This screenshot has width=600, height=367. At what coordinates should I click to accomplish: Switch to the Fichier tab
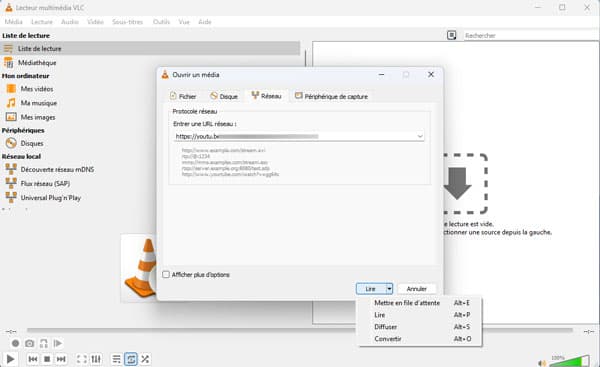coord(183,96)
